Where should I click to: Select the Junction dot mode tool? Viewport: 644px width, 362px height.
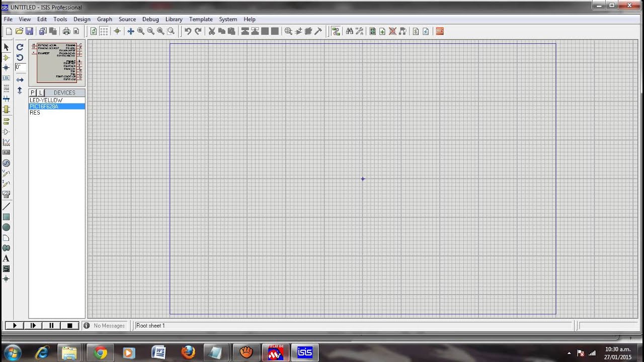pos(7,68)
